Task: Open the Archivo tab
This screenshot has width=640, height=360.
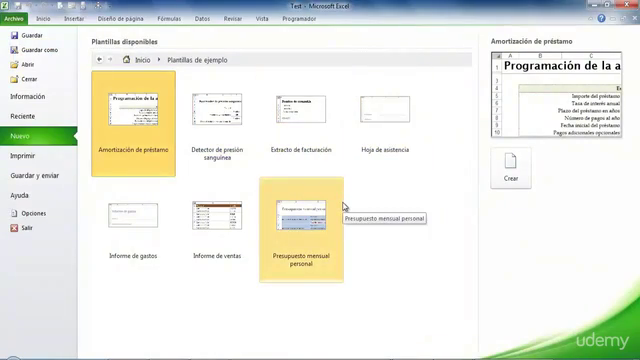Action: [14, 19]
